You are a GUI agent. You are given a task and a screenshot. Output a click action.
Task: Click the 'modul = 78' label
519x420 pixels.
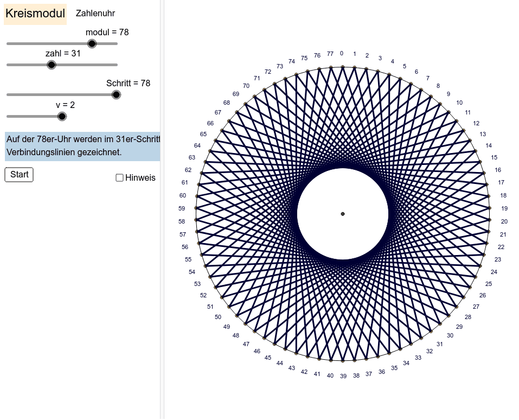click(x=107, y=32)
